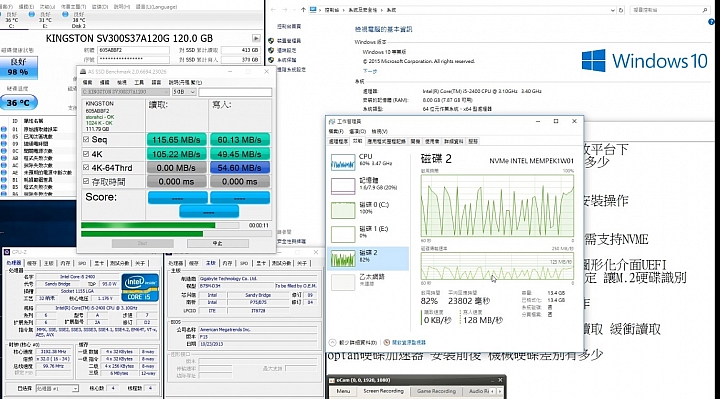
Task: Click the Resource Monitor icon in Task Manager
Action: click(387, 343)
